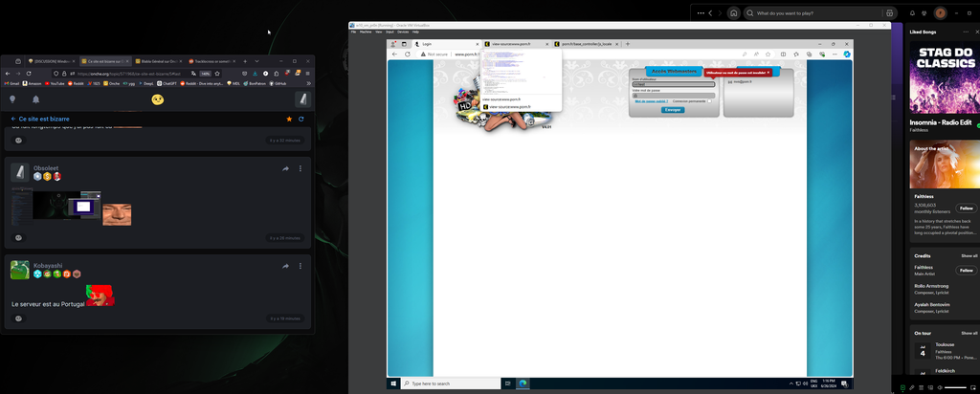This screenshot has height=394, width=980.
Task: Click the Spotify Home icon
Action: point(733,13)
